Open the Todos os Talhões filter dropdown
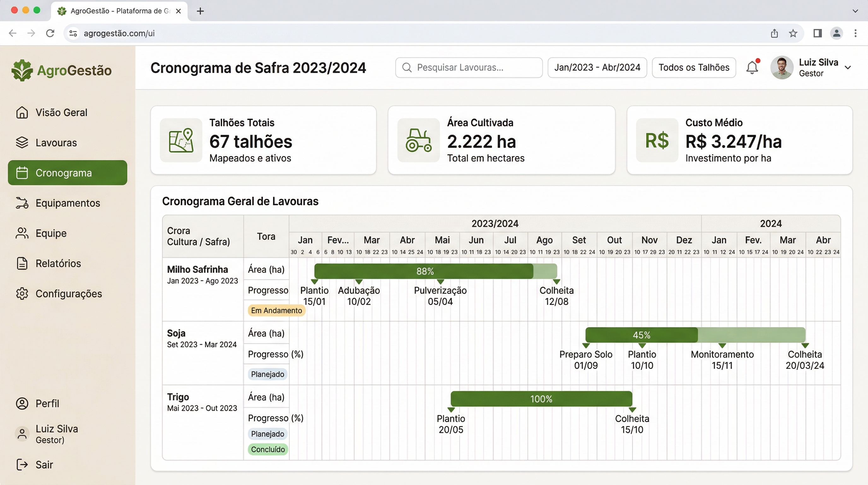 click(694, 68)
